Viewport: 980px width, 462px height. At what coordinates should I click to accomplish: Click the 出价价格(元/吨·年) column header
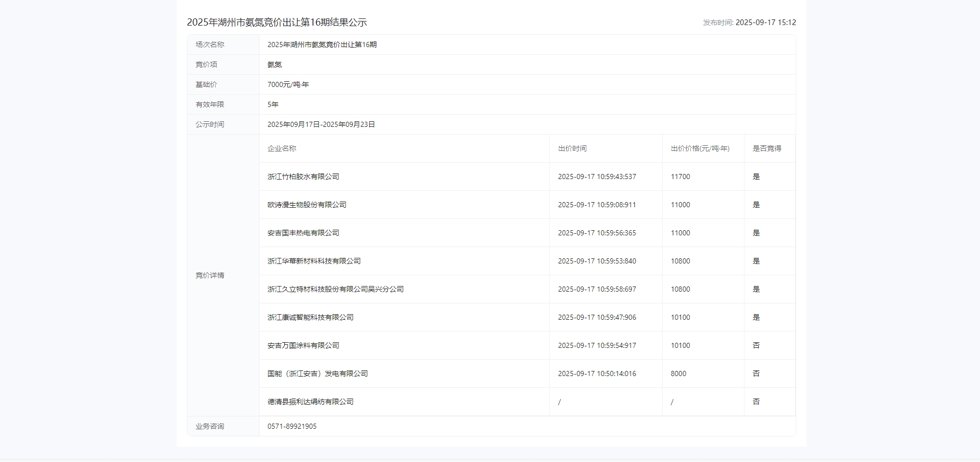699,148
